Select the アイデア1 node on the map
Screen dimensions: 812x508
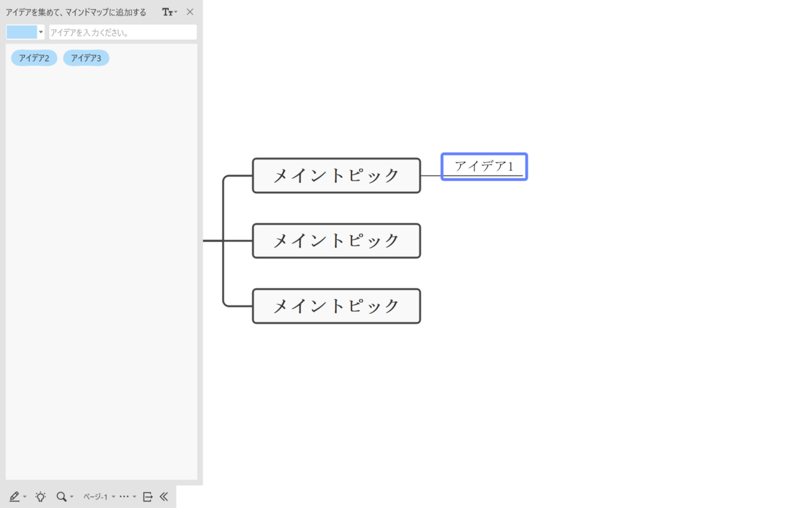pyautogui.click(x=483, y=166)
